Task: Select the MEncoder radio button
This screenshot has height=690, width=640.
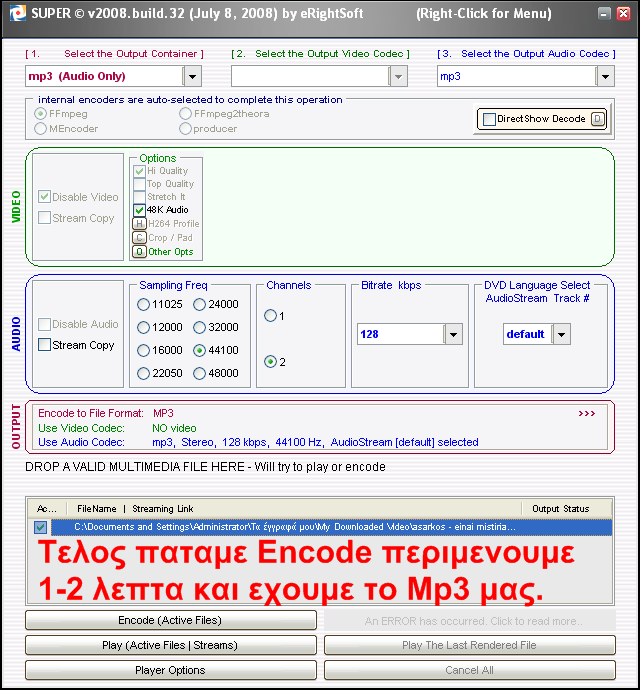Action: click(x=40, y=128)
